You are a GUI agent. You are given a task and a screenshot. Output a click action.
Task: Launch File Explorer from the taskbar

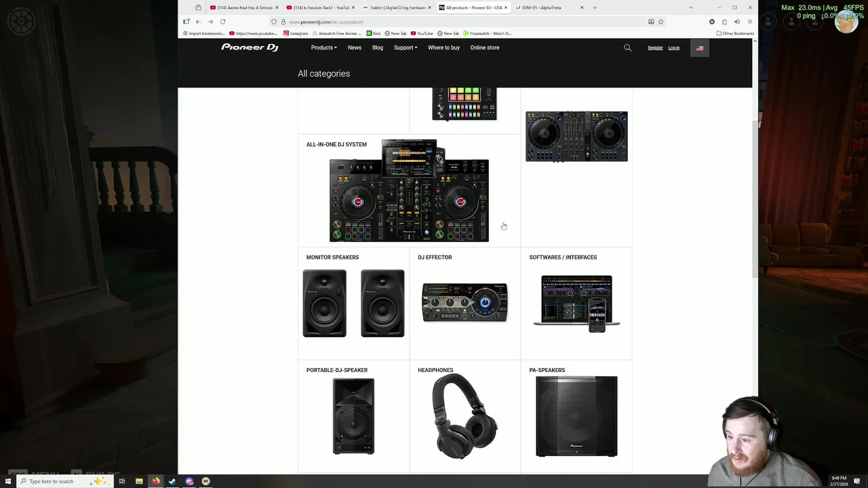click(x=139, y=481)
